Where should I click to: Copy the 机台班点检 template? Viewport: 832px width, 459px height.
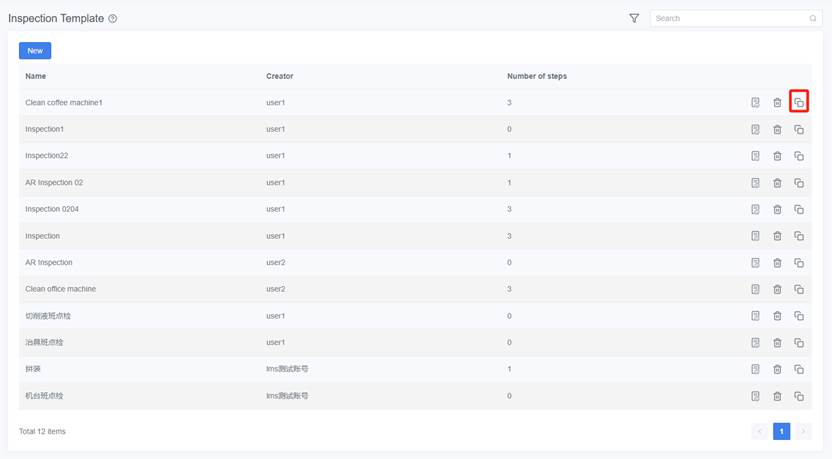[x=798, y=396]
